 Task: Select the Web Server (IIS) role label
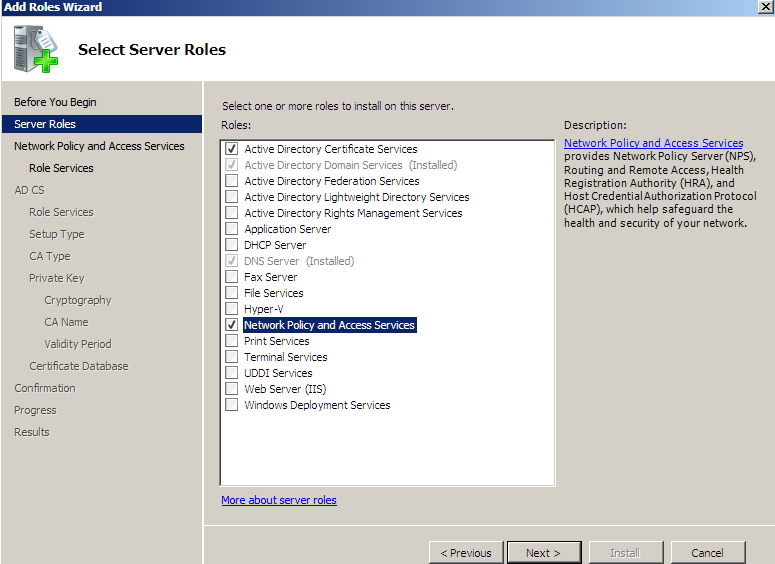285,389
